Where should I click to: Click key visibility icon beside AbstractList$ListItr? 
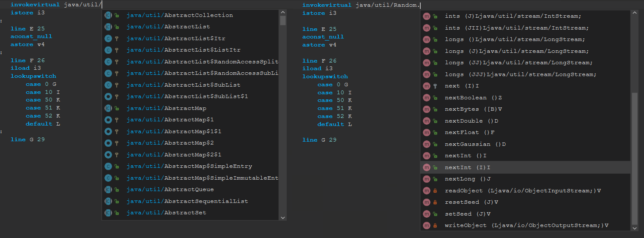click(117, 50)
